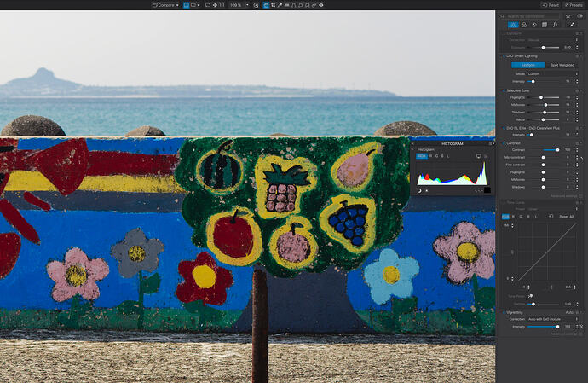Open the Vignetting Correction dropdown
588x383 pixels.
[553, 319]
